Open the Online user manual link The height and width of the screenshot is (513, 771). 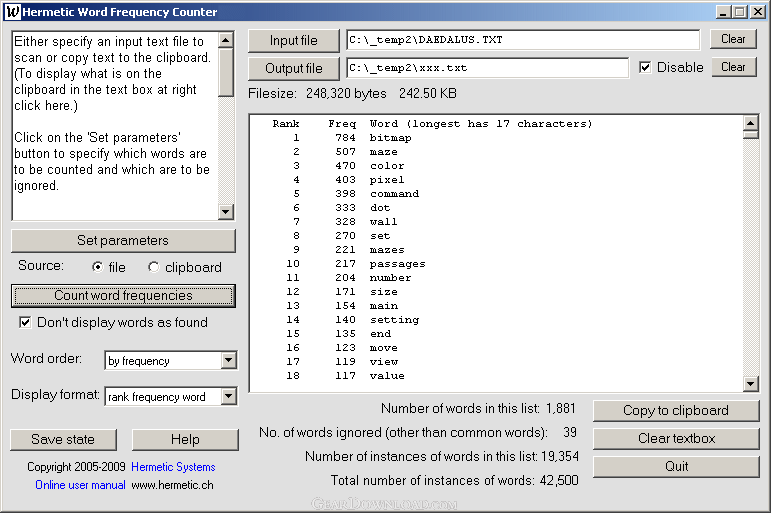point(80,485)
